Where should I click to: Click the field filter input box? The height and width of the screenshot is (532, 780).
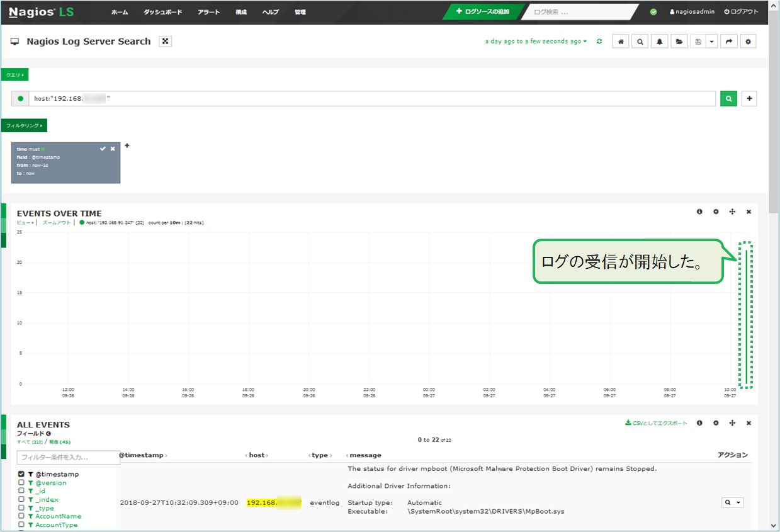[68, 457]
